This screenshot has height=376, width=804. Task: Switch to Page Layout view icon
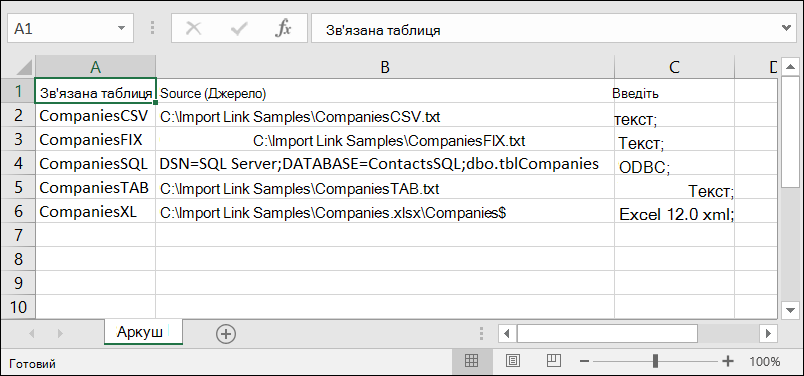pyautogui.click(x=513, y=361)
